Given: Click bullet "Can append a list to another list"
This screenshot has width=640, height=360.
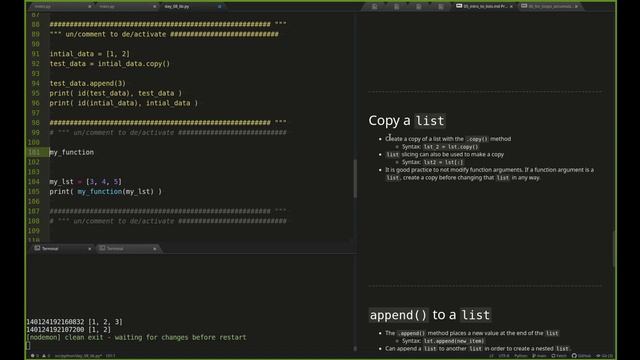Looking at the screenshot, I should tap(478, 349).
